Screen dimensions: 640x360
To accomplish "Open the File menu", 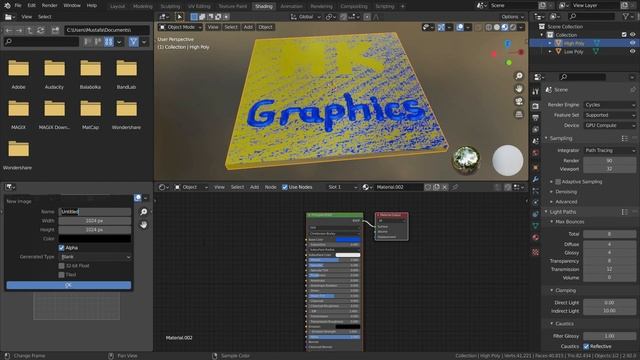I will tap(18, 6).
